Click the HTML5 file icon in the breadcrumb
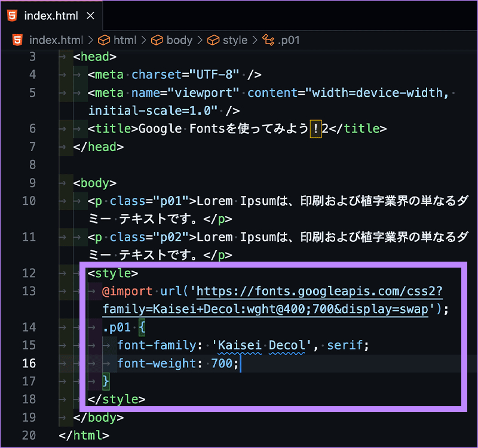The image size is (478, 448). point(17,41)
